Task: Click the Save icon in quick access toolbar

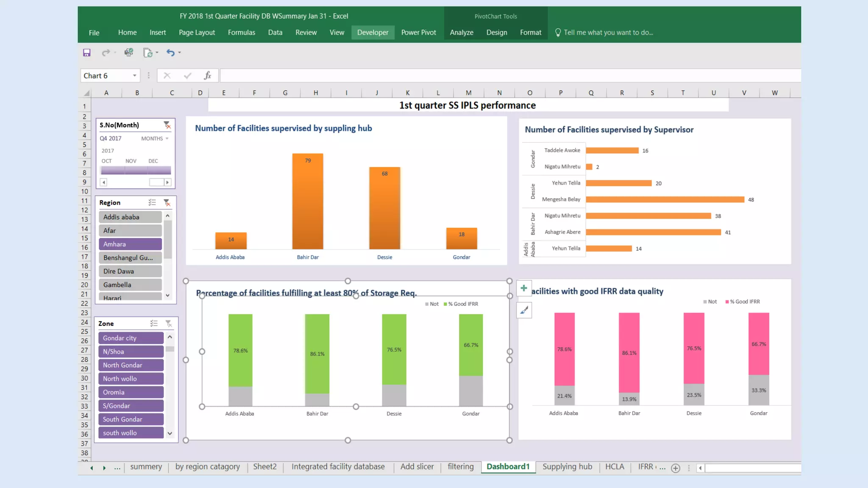Action: [86, 53]
